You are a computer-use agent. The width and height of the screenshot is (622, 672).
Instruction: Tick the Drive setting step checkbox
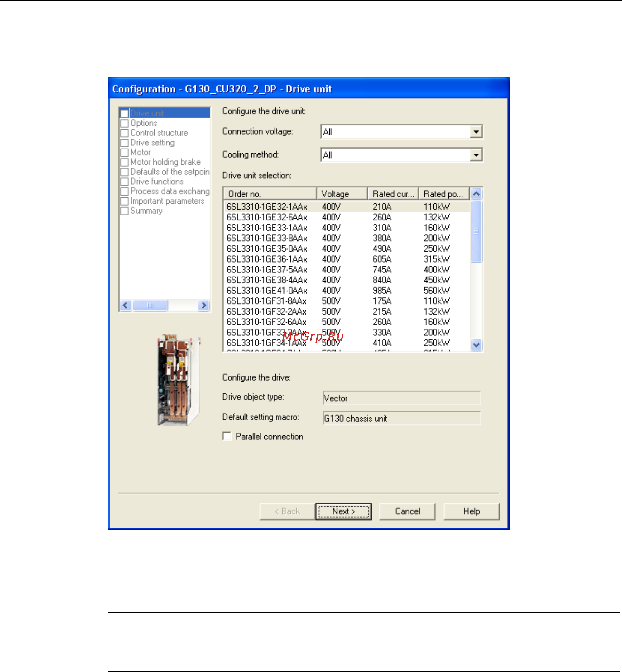pyautogui.click(x=125, y=143)
